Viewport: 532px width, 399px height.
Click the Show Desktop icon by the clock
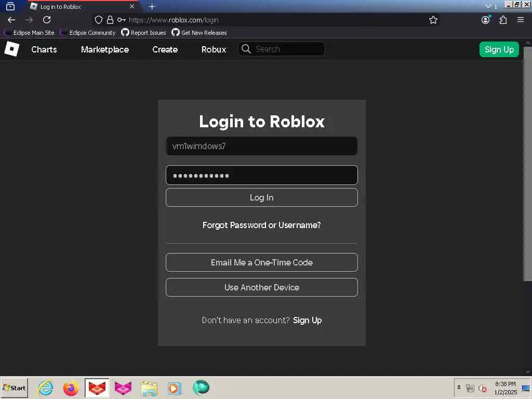click(526, 389)
